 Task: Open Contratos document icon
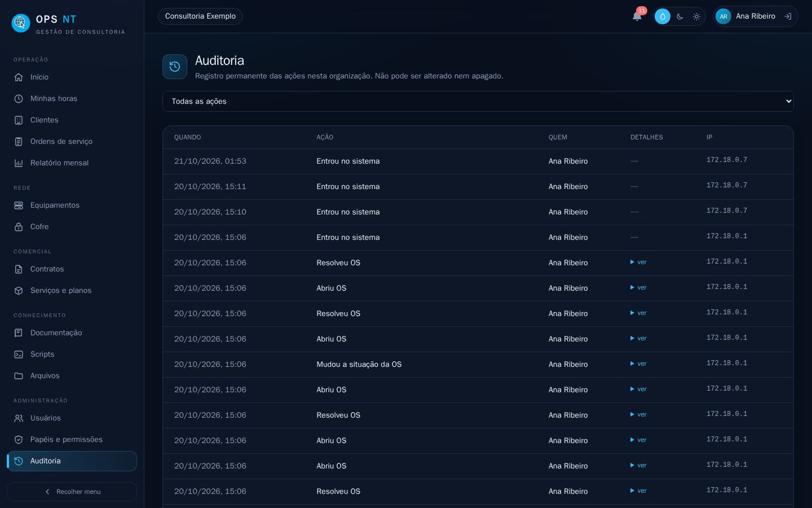coord(19,269)
